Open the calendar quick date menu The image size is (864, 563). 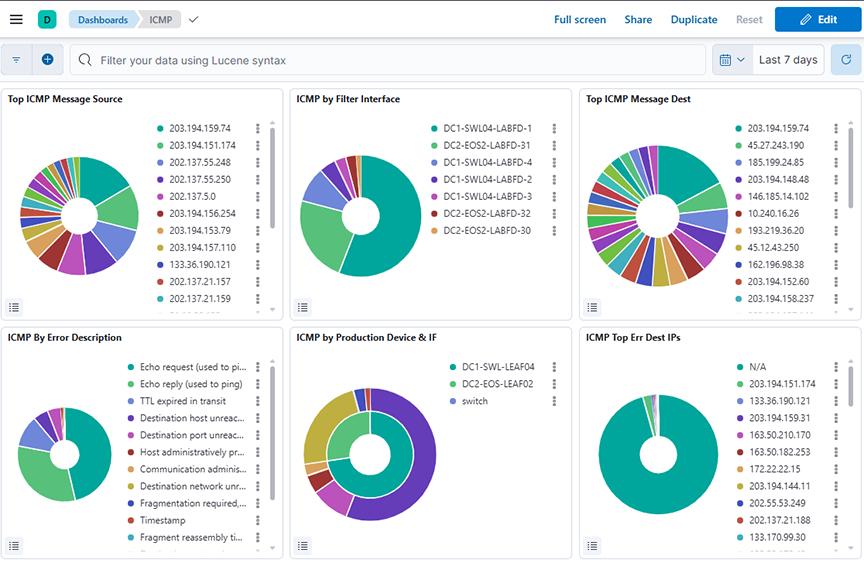731,60
